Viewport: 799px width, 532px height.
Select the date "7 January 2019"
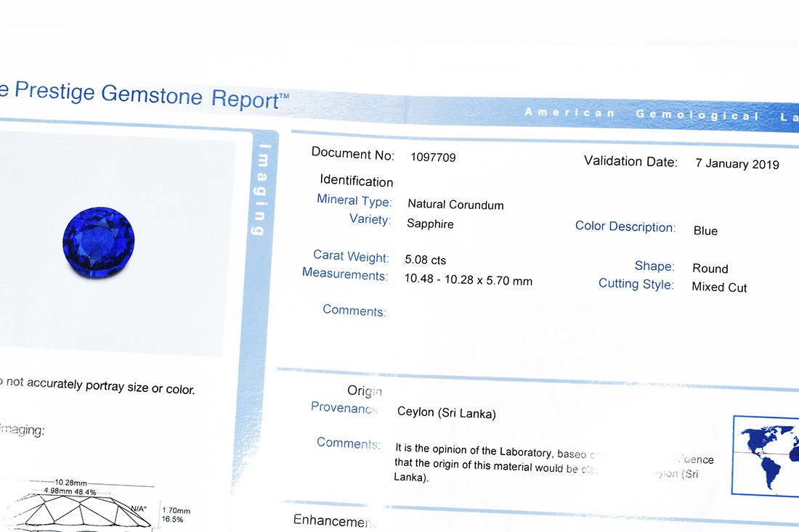(737, 164)
